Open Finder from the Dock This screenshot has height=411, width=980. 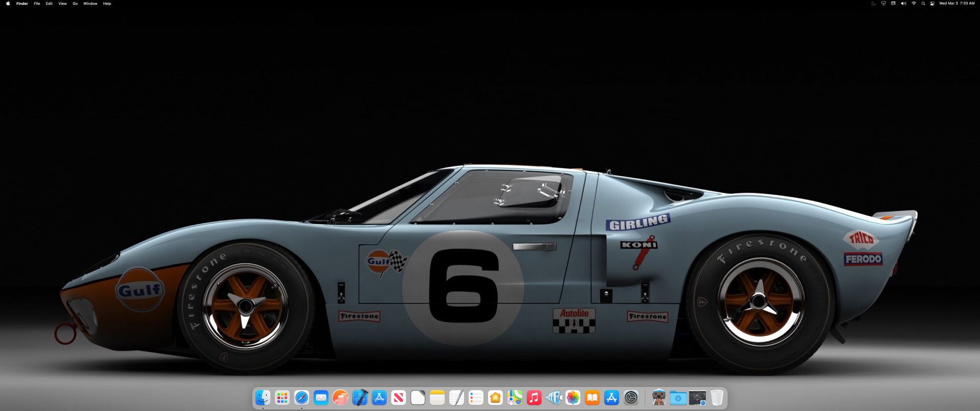pos(263,398)
